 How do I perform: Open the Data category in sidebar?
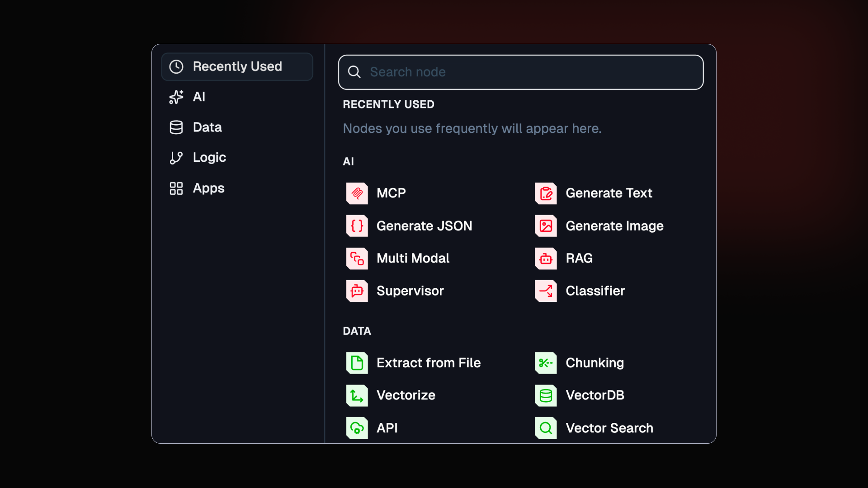coord(207,127)
